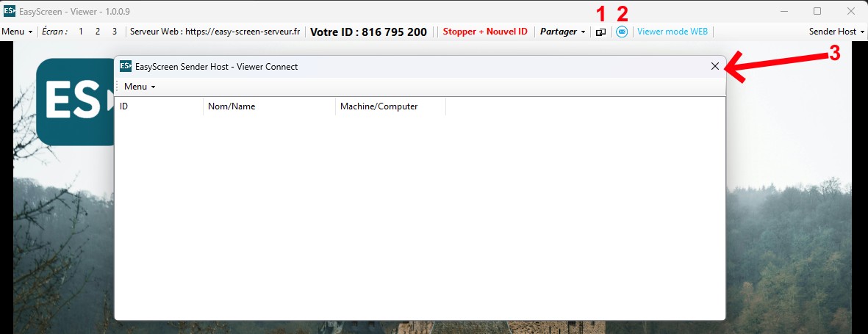
Task: Minimize the EasyScreen Viewer window
Action: coord(784,11)
